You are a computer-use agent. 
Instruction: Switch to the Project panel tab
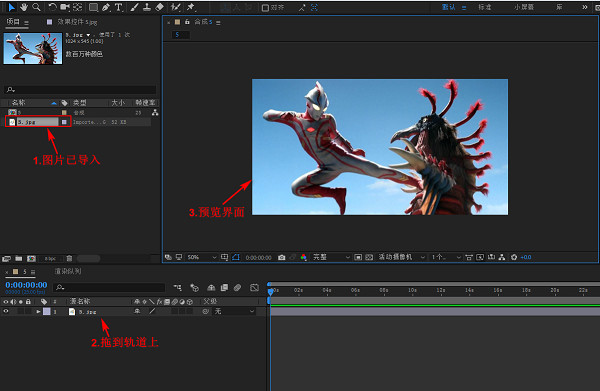click(13, 22)
